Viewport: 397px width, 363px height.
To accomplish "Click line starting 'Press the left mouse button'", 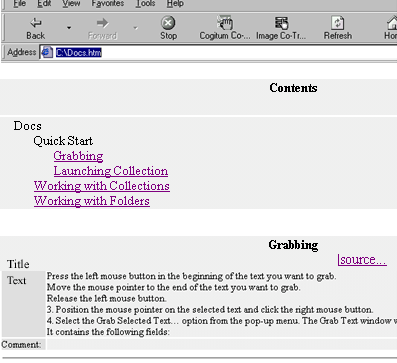I will click(x=191, y=276).
